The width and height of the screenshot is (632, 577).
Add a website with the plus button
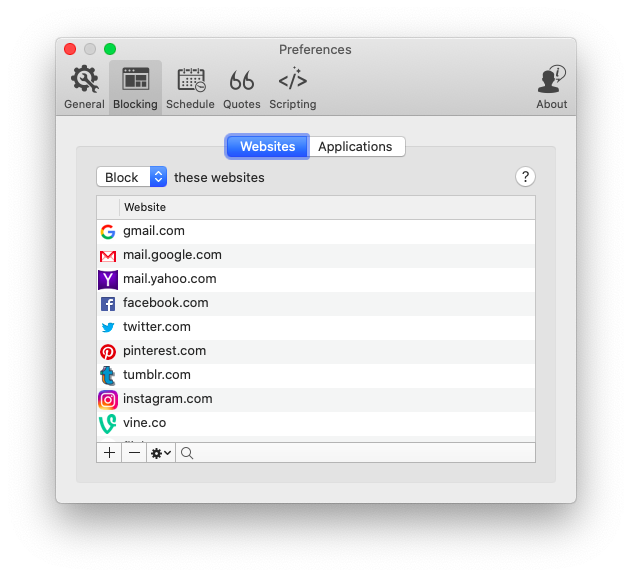[109, 453]
